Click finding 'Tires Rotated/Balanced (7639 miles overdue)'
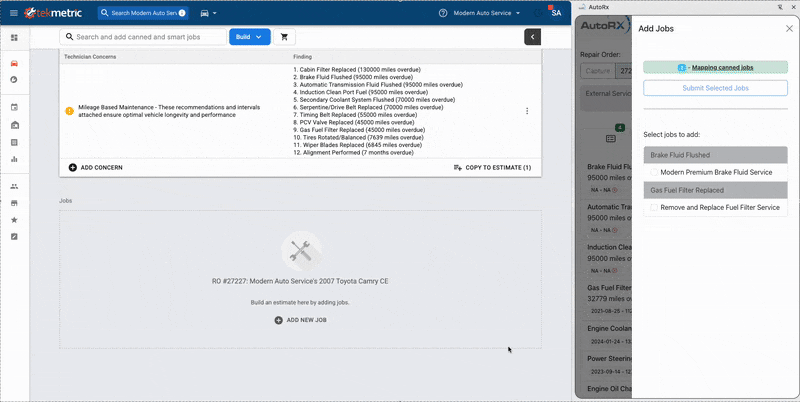 point(358,138)
